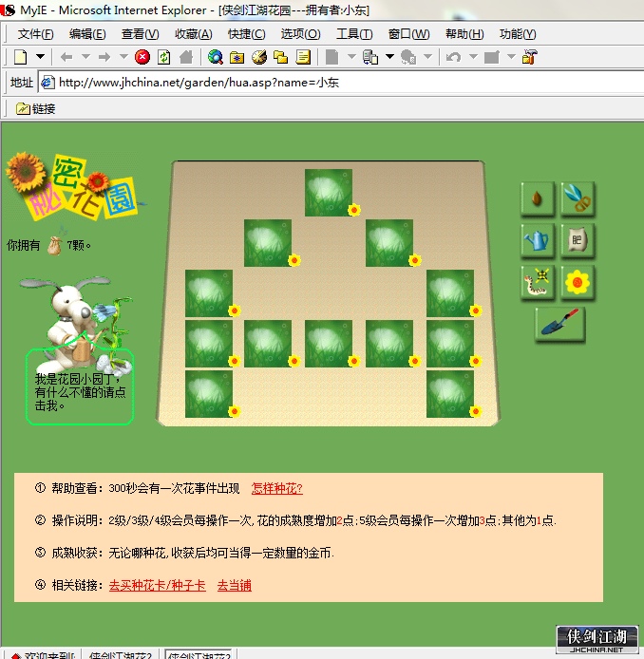644x659 pixels.
Task: Click the right plot in third row
Action: coord(450,293)
